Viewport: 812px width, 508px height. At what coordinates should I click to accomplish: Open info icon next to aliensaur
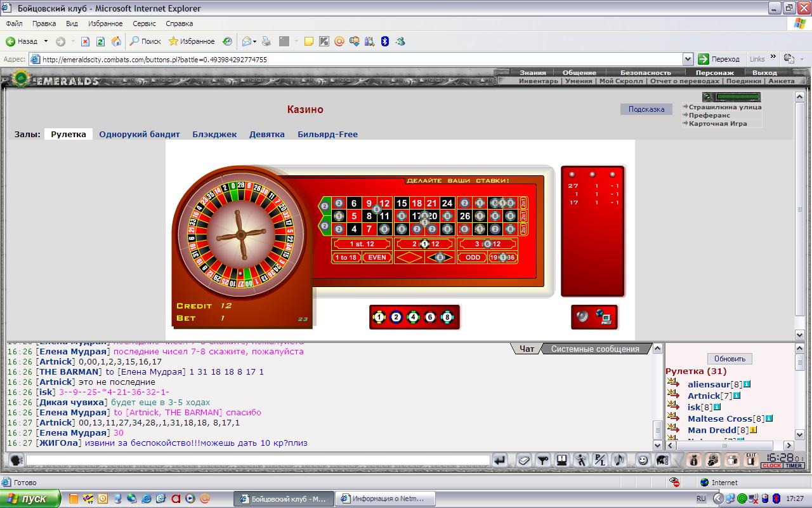[747, 384]
